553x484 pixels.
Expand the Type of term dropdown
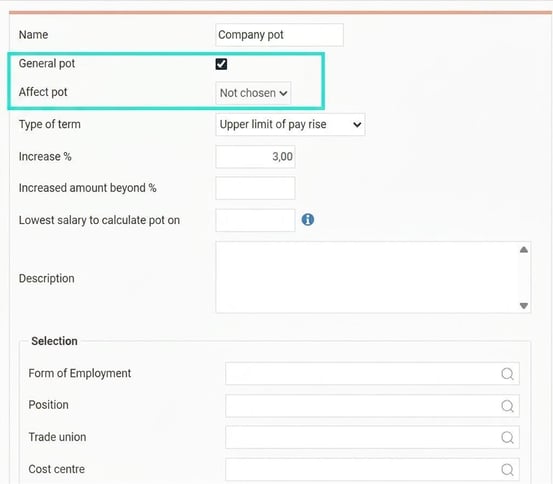(x=290, y=125)
